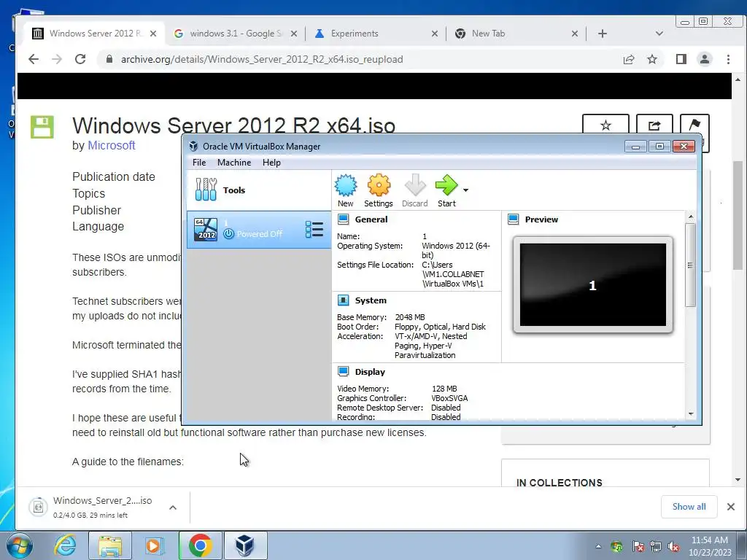Click the 'IN COLLECTIONS' heading
This screenshot has height=560, width=747.
point(560,483)
